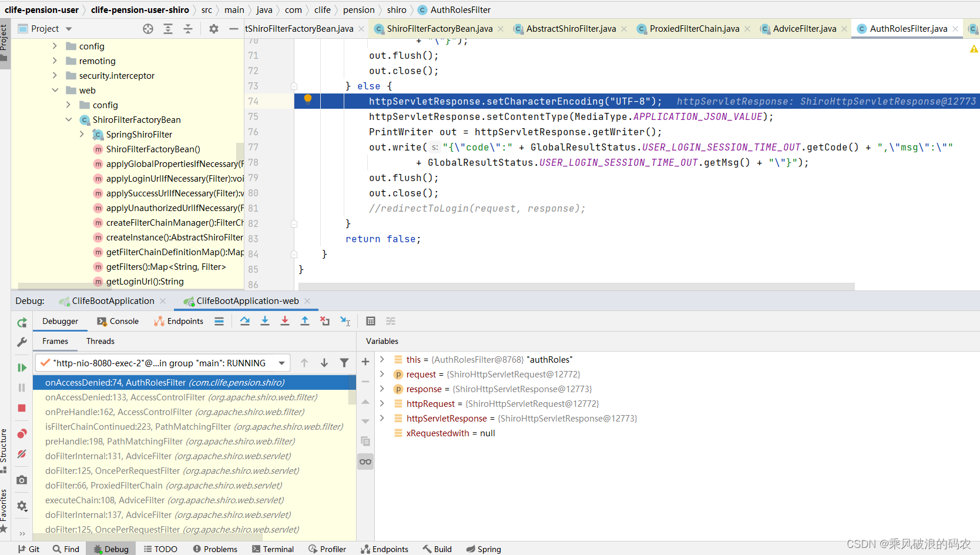Open the Console tab in debugger
Screen dimensions: 980x555
tap(118, 321)
